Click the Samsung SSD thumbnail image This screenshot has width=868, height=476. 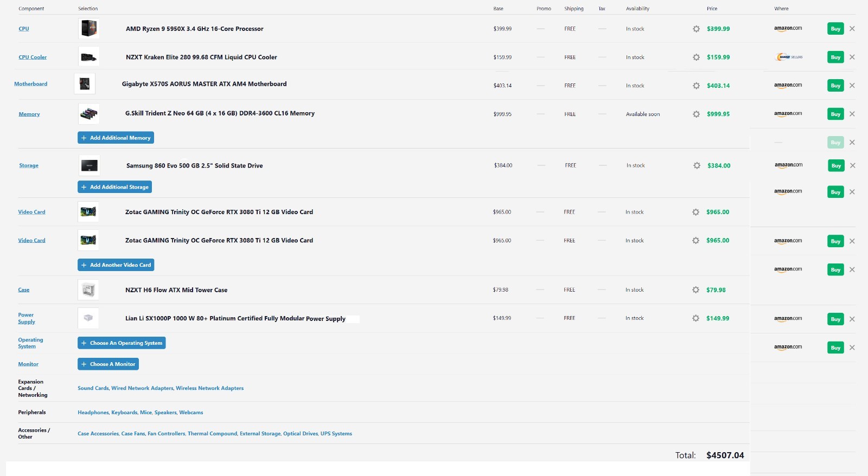click(x=90, y=165)
